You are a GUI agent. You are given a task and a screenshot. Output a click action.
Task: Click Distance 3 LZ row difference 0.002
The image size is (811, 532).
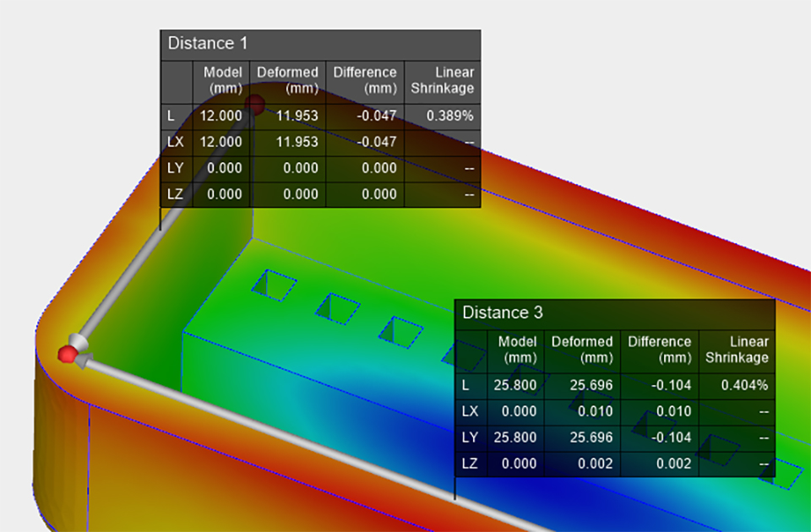point(674,464)
